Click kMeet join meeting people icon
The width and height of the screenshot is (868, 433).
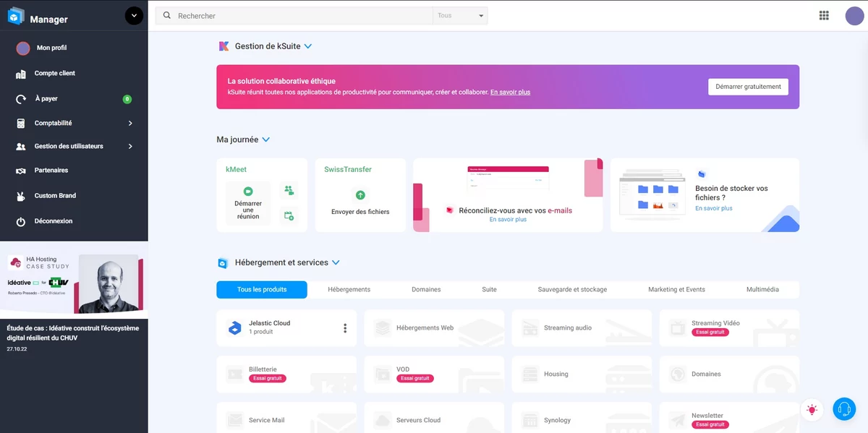289,190
